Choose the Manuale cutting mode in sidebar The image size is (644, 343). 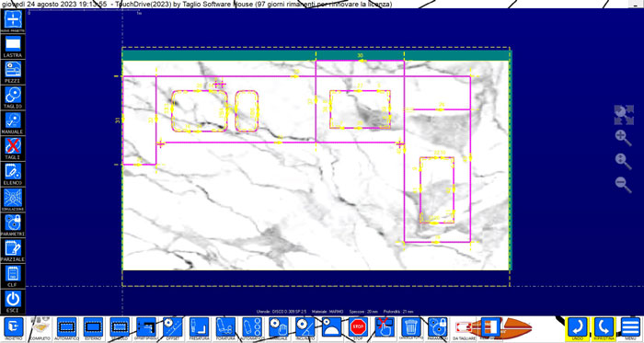click(x=13, y=122)
